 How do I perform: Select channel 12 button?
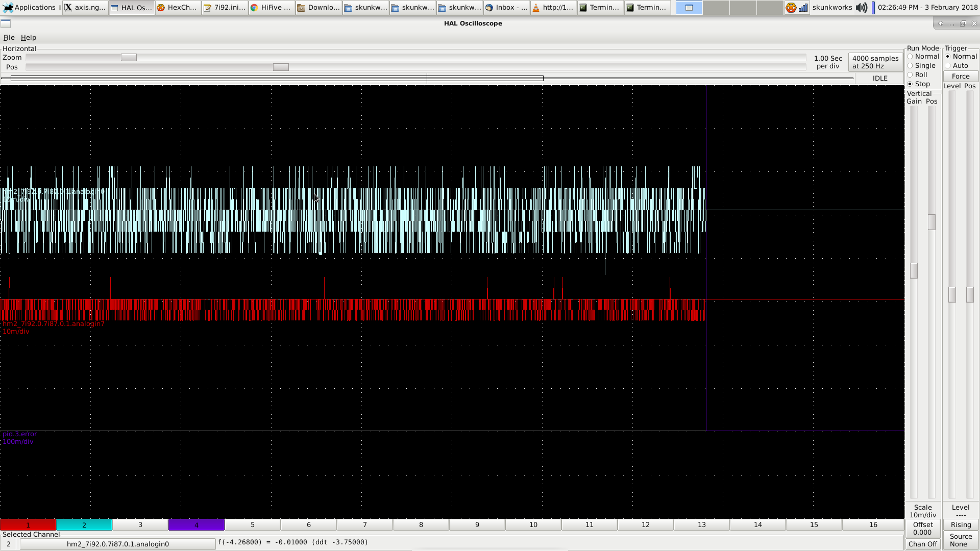646,525
